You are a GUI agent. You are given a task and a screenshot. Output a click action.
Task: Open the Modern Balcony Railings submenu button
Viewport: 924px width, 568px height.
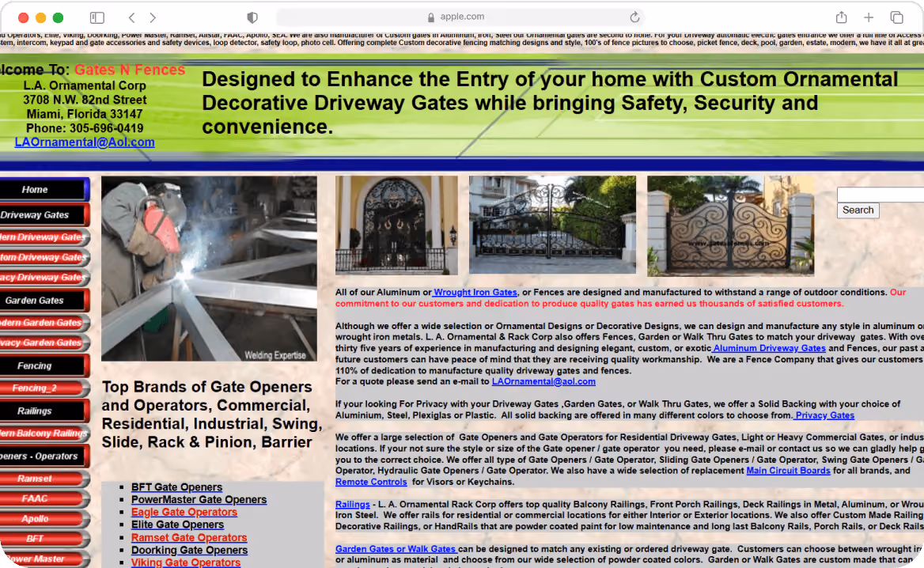44,434
